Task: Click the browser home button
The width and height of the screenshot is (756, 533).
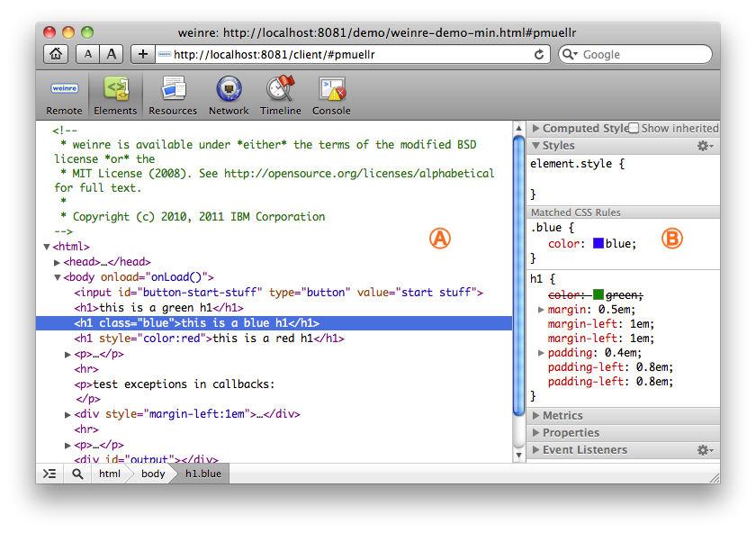Action: pyautogui.click(x=56, y=54)
